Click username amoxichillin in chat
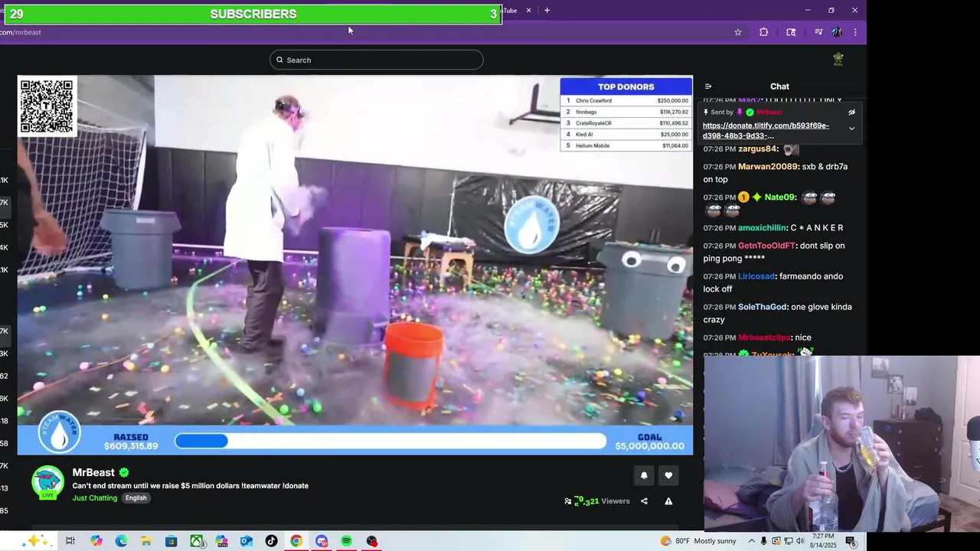The height and width of the screenshot is (551, 980). pyautogui.click(x=763, y=228)
